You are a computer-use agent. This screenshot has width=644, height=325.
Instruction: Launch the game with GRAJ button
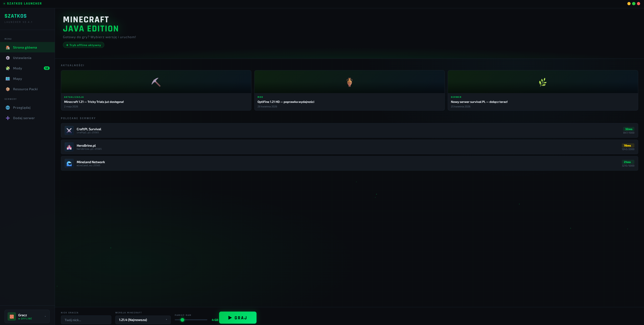pyautogui.click(x=238, y=317)
